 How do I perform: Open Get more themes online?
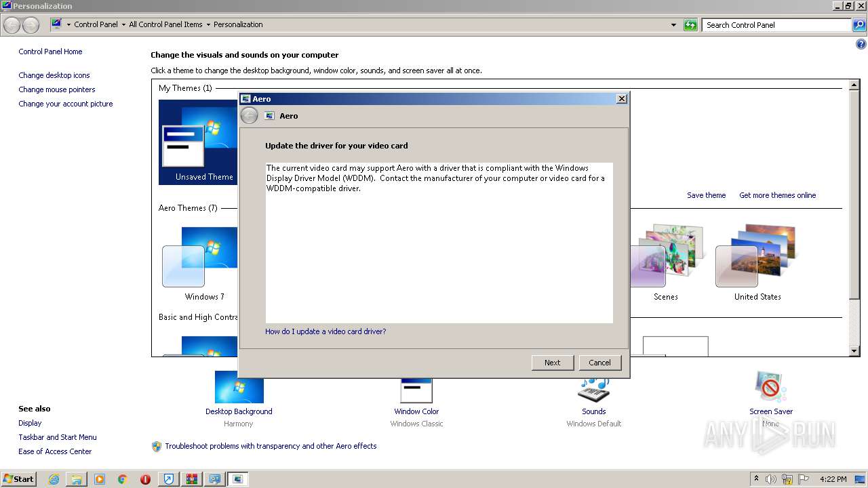pos(777,195)
